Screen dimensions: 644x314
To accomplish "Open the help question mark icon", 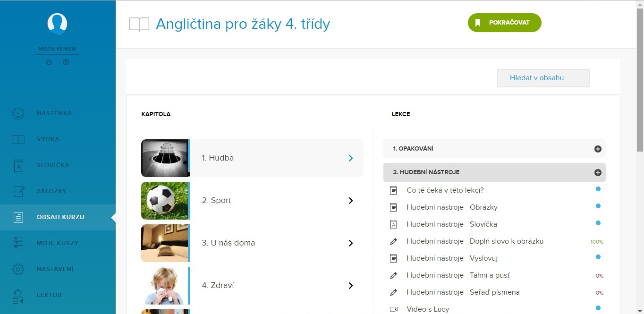I will [66, 62].
